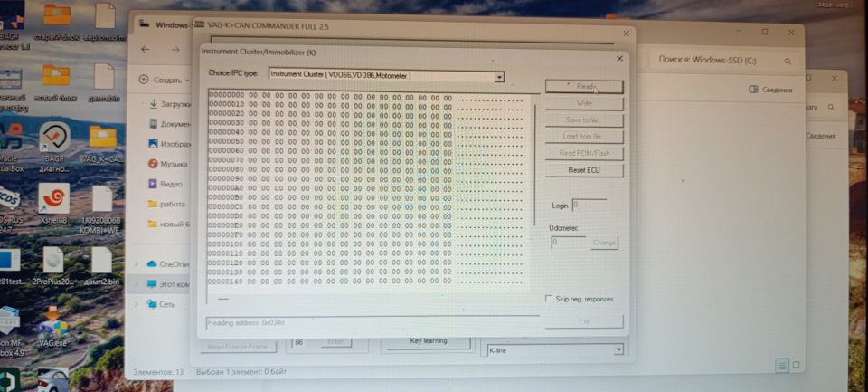This screenshot has height=392, width=868.
Task: Click the Сведения button in front Explorer
Action: [x=770, y=90]
